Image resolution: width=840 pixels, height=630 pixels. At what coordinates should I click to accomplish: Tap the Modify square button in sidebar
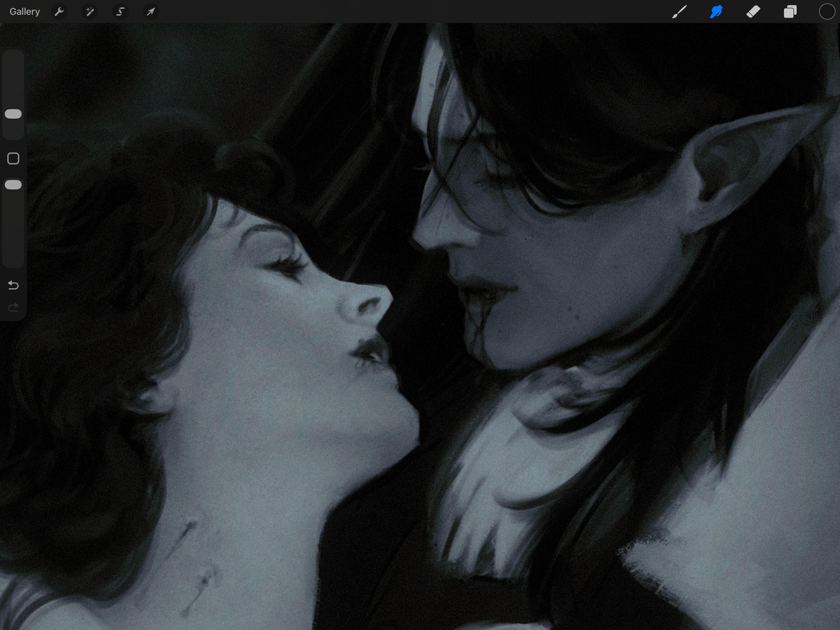13,159
